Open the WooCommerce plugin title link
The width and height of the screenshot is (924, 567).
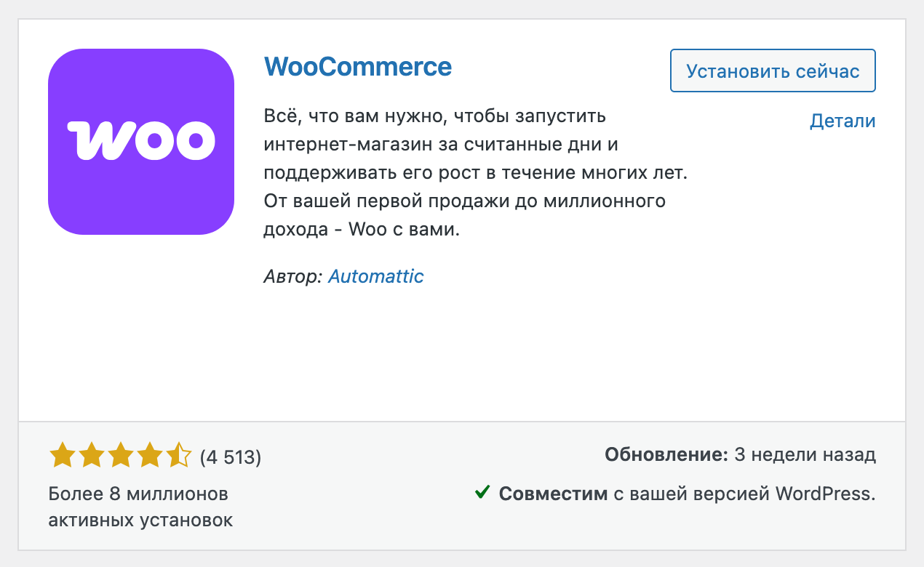358,67
